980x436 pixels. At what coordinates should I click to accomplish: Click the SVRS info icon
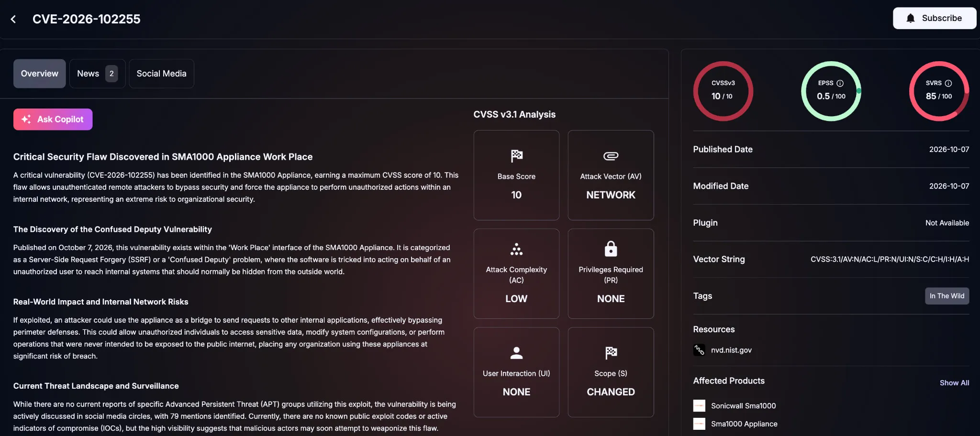[948, 83]
